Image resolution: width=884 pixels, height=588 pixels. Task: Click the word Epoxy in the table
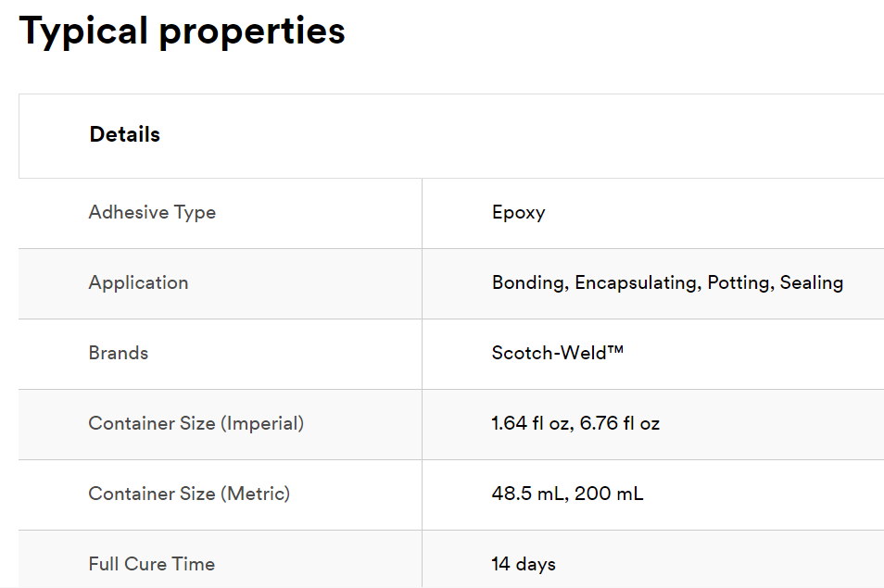519,213
